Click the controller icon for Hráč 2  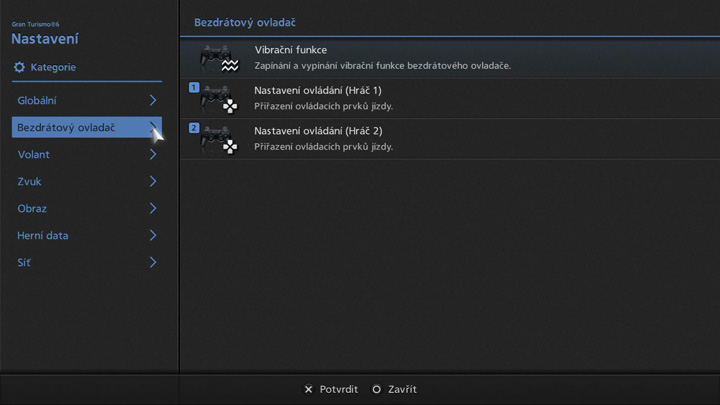(218, 140)
